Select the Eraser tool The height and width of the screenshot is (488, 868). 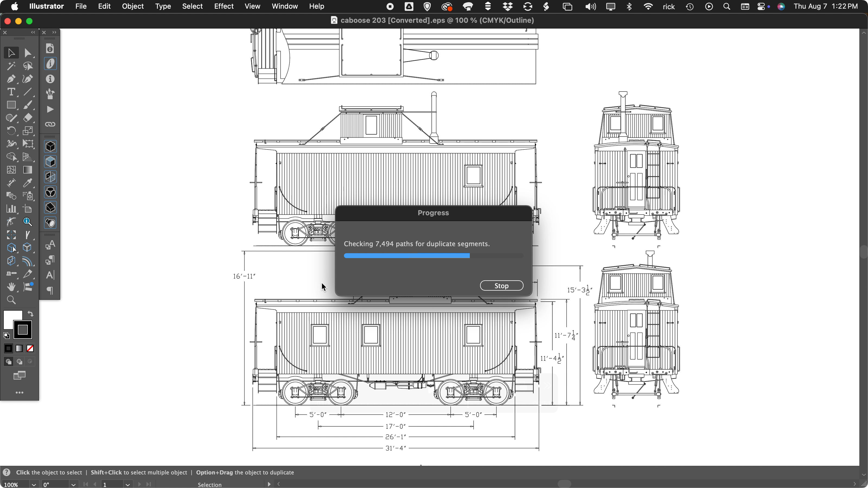28,118
